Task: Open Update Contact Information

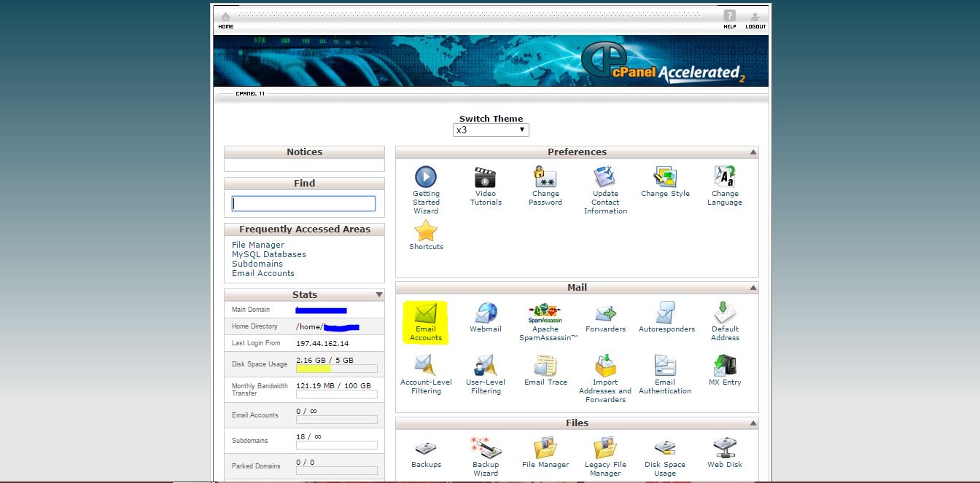Action: coord(605,190)
